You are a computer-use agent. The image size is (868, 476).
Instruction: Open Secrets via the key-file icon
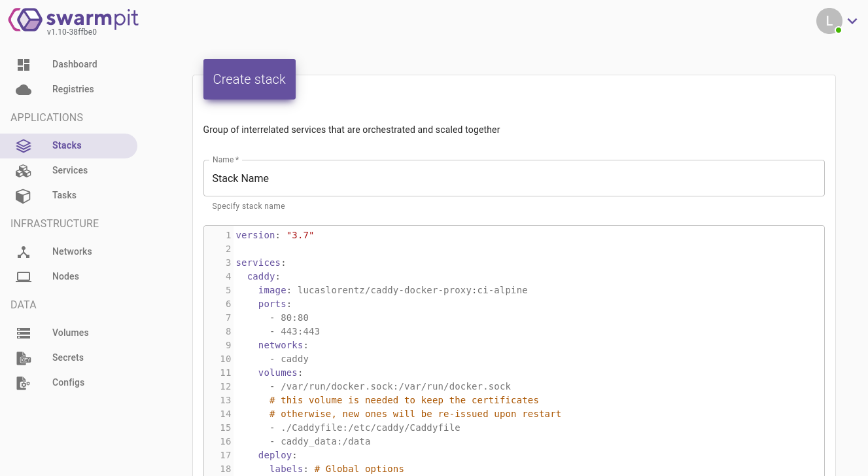[24, 357]
